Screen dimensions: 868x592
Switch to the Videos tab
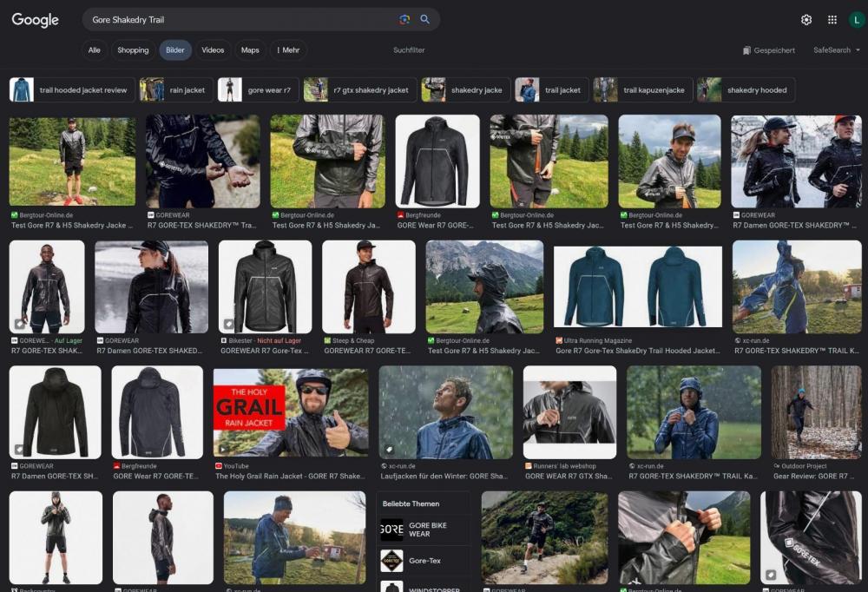(213, 50)
